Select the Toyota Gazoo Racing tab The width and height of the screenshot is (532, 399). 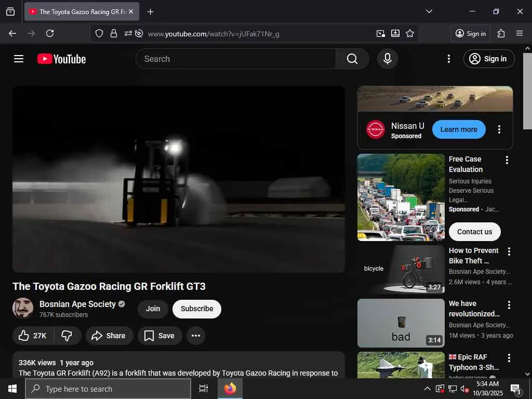click(x=82, y=11)
